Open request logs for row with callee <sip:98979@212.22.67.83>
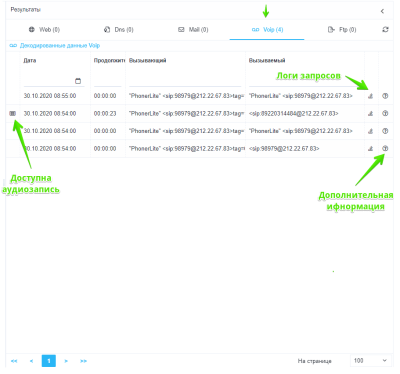The width and height of the screenshot is (400, 374). (370, 149)
